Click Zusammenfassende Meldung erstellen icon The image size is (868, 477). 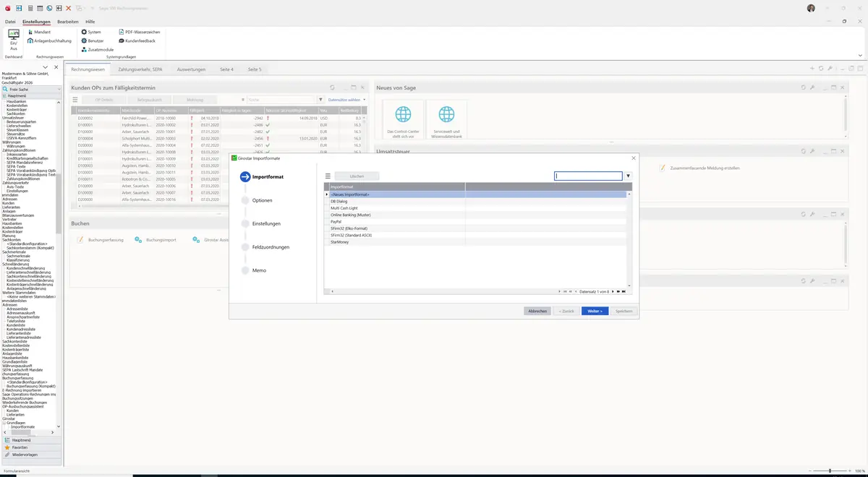coord(662,168)
